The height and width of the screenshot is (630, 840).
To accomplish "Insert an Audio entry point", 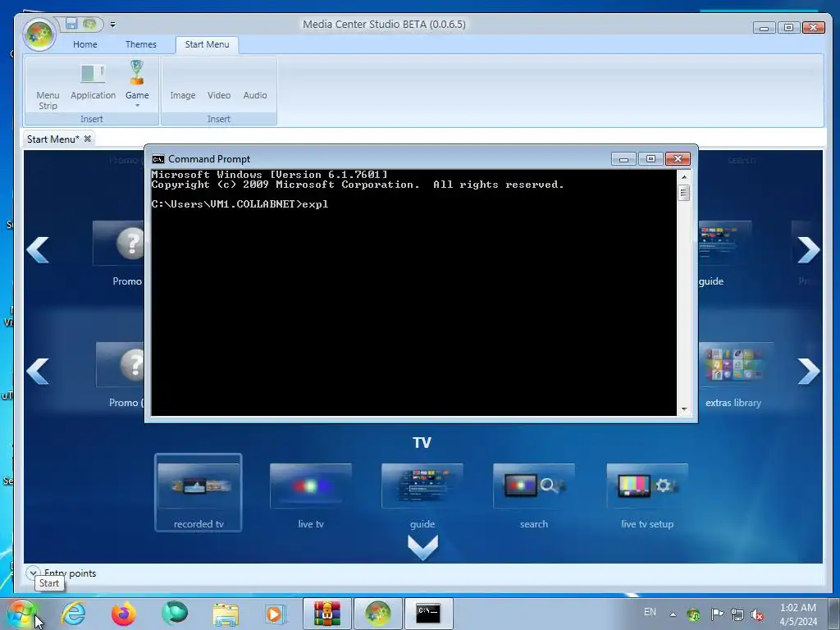I will [255, 95].
